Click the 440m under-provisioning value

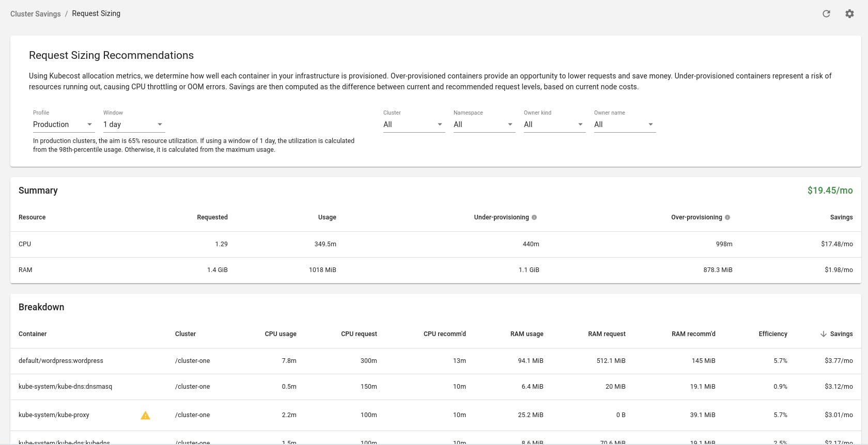(531, 244)
